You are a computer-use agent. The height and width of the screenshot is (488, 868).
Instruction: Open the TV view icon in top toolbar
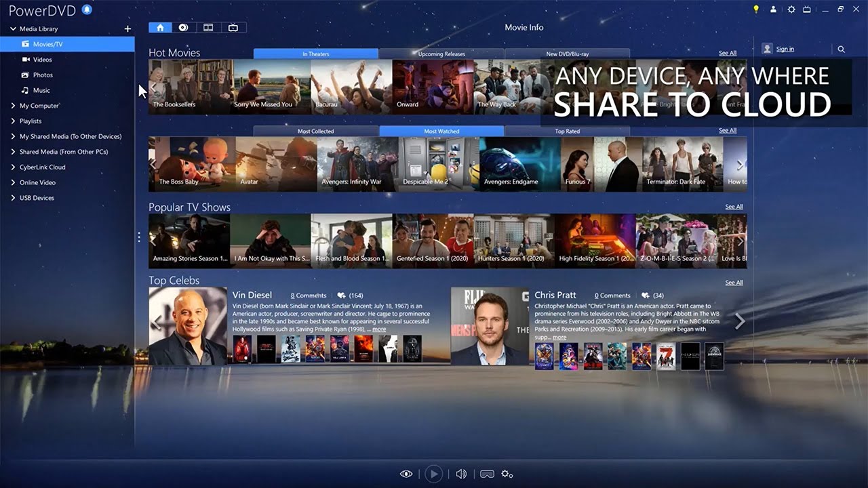(233, 28)
